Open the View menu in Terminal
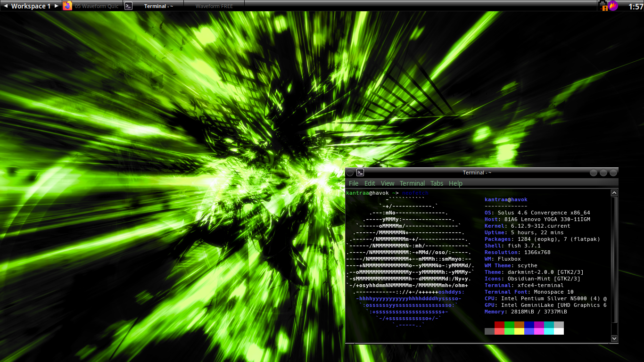The image size is (644, 362). click(388, 183)
